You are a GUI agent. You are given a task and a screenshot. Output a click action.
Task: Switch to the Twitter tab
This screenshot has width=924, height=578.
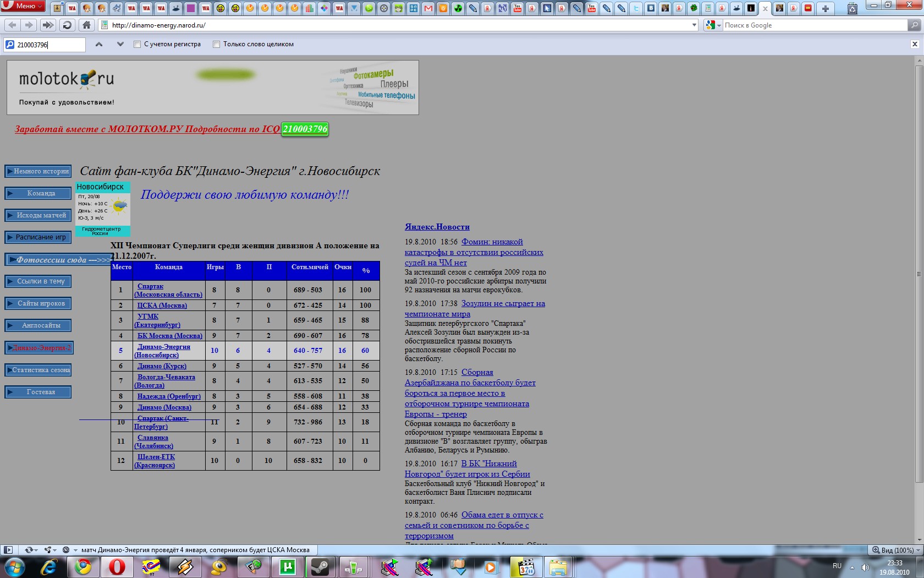point(636,8)
